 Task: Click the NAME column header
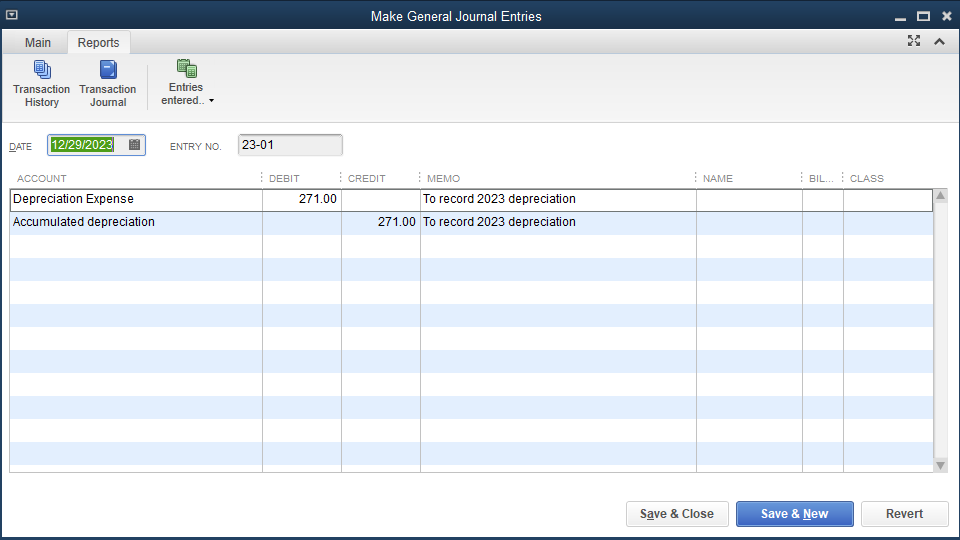718,179
